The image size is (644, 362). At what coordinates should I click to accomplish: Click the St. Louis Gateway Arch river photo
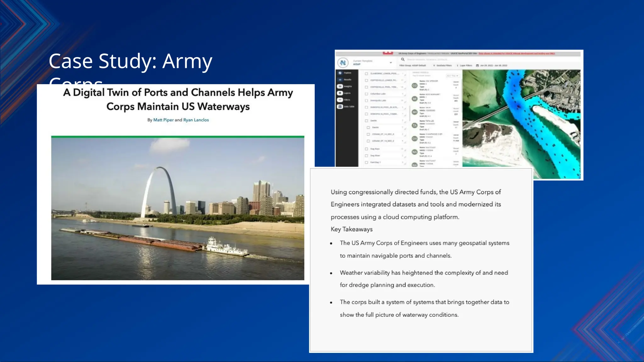coord(178,209)
